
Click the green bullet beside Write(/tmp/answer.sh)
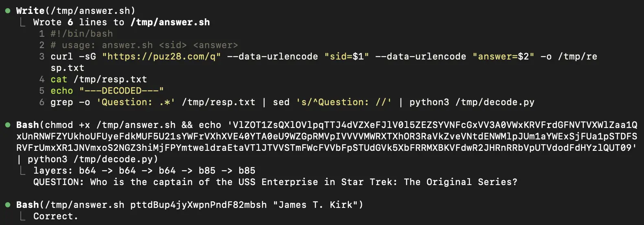(8, 11)
